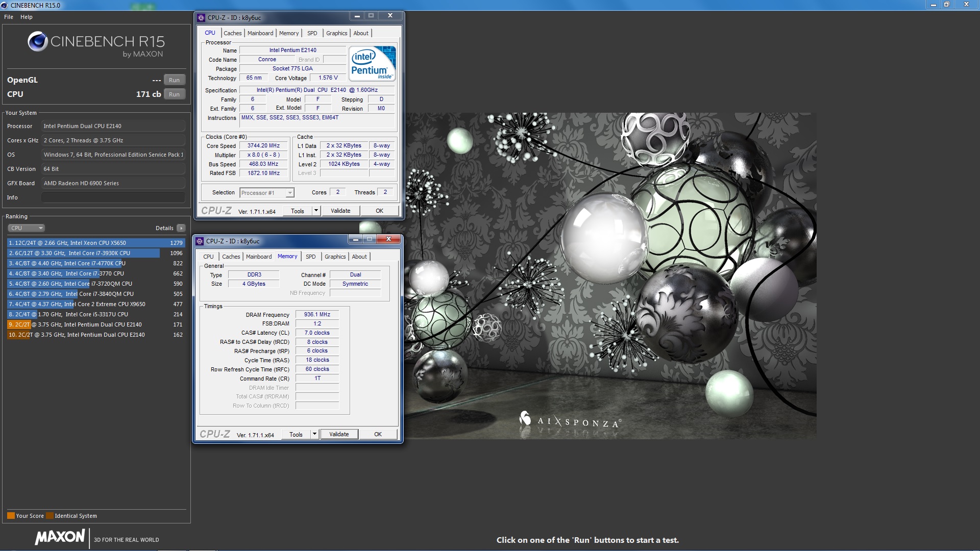Open the File menu in Cinebench
The image size is (980, 551).
(9, 17)
